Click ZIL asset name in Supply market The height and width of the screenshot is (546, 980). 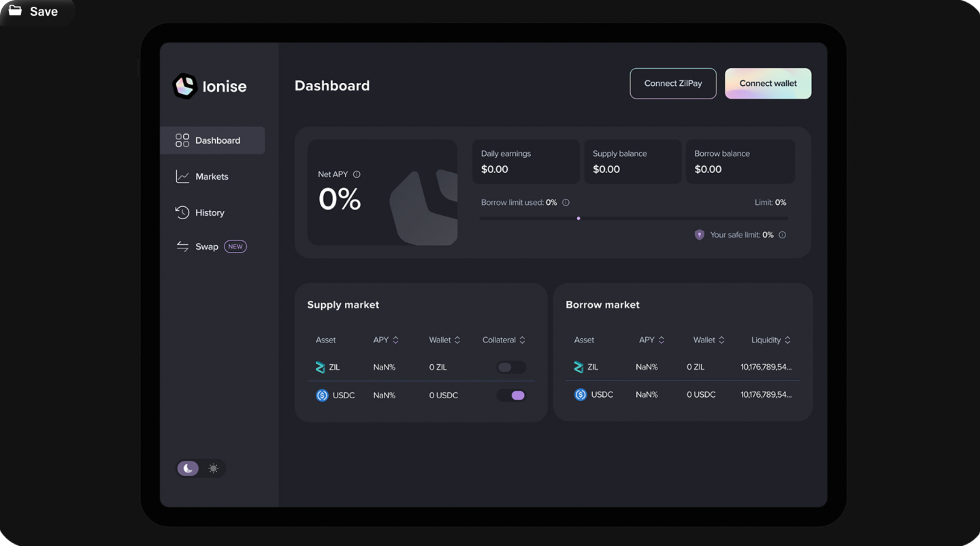[334, 367]
